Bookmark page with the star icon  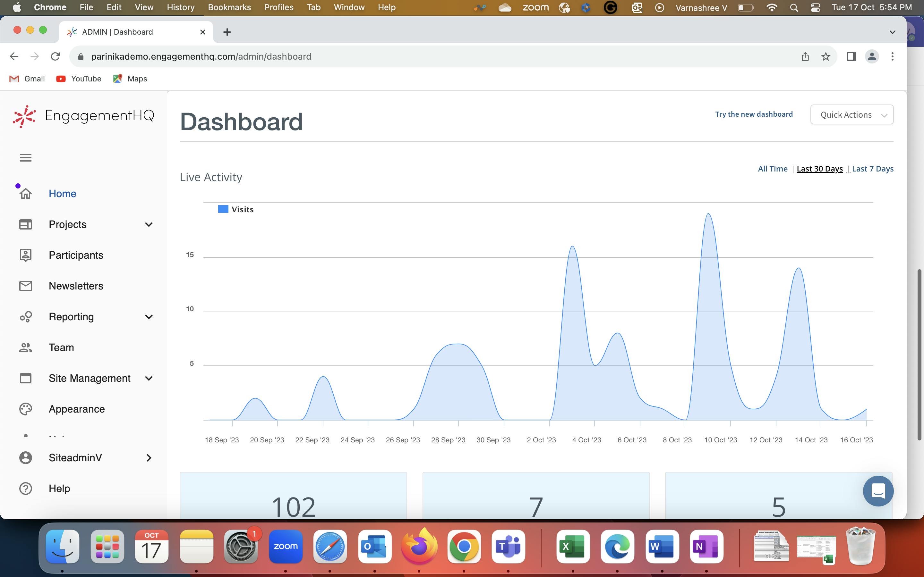[x=826, y=56]
